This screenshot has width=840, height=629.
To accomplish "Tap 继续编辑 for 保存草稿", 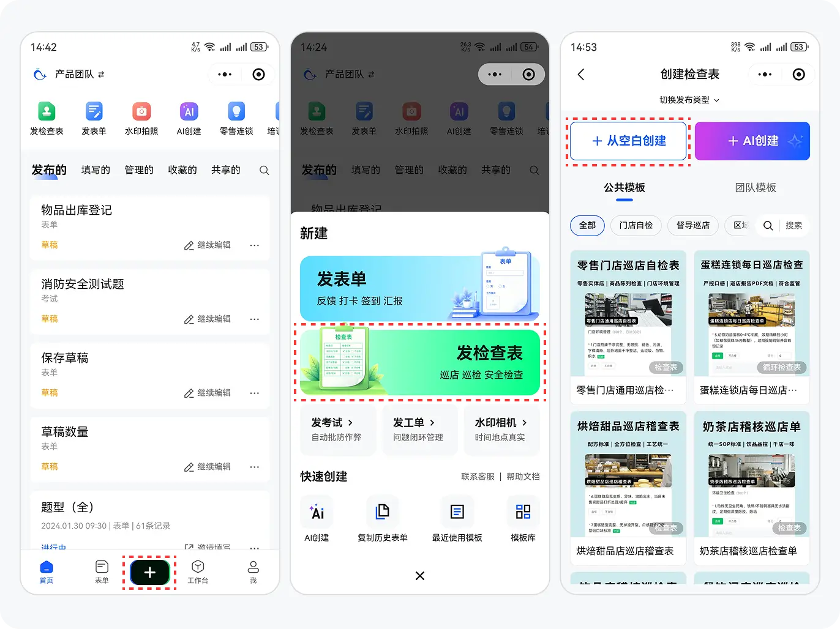I will pos(208,393).
